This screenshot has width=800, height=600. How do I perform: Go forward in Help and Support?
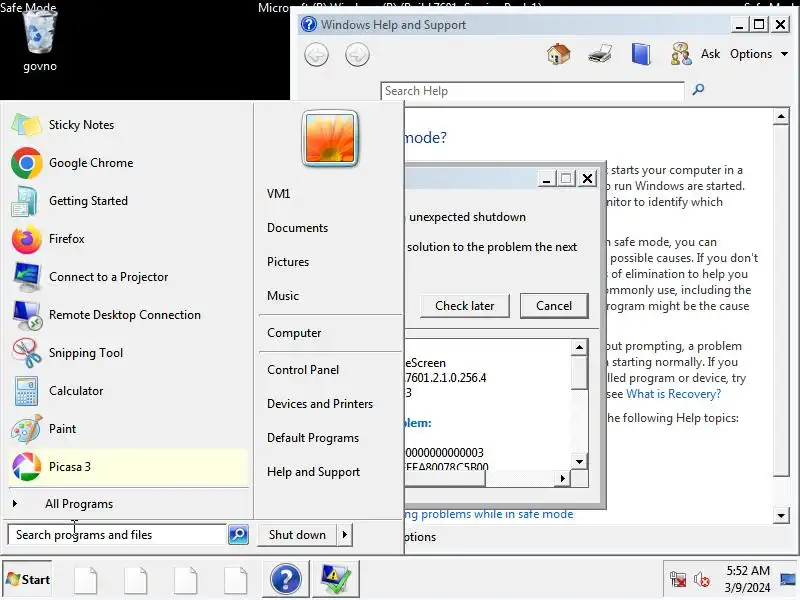pos(357,55)
